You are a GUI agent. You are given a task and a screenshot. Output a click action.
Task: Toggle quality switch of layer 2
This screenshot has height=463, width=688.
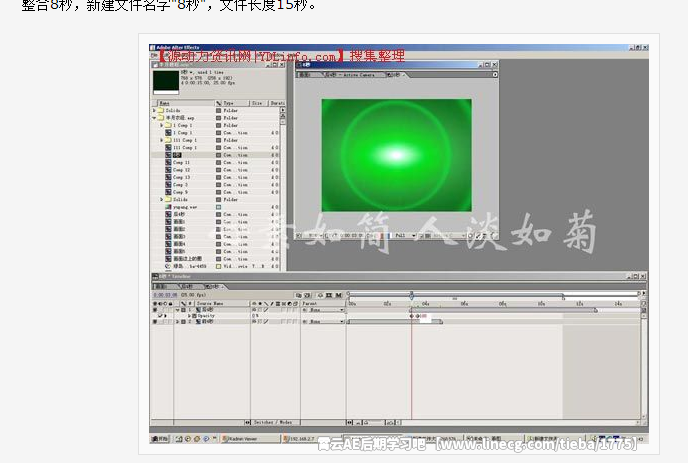[265, 322]
